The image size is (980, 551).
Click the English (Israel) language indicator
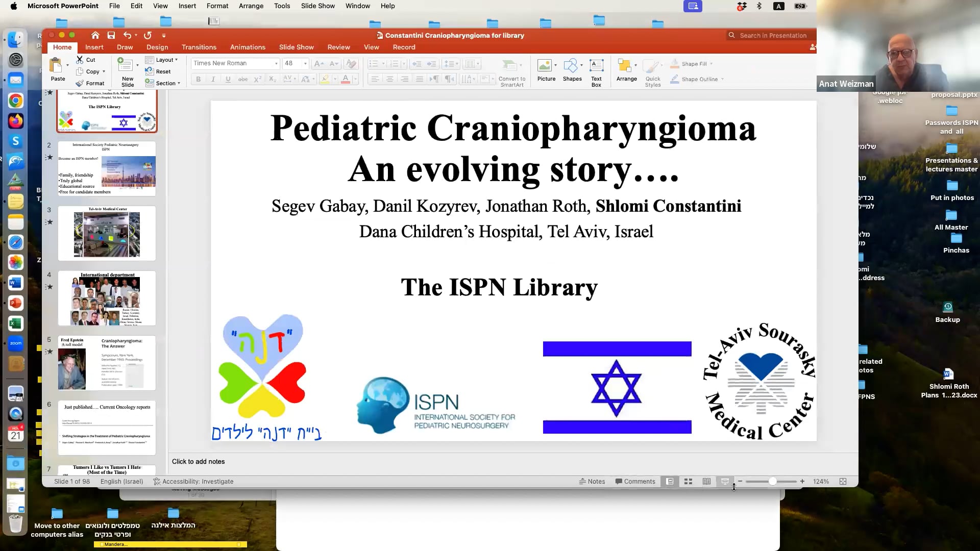(122, 482)
